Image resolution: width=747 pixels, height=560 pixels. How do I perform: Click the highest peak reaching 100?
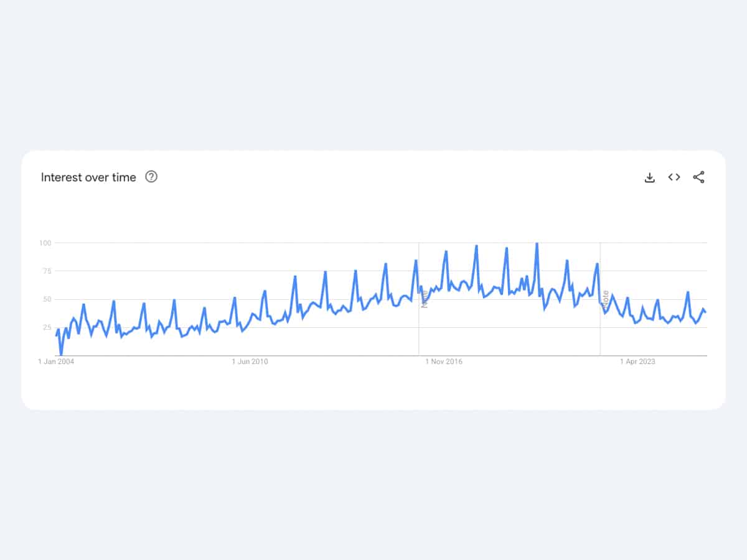click(537, 244)
